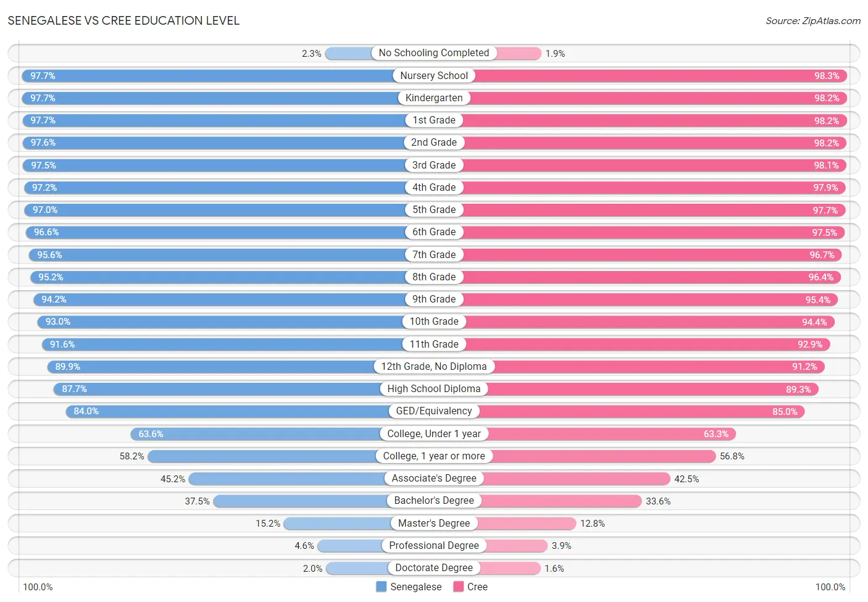Click the Senegalese 8th Grade 95.2% bar
Image resolution: width=868 pixels, height=602 pixels.
click(x=233, y=277)
